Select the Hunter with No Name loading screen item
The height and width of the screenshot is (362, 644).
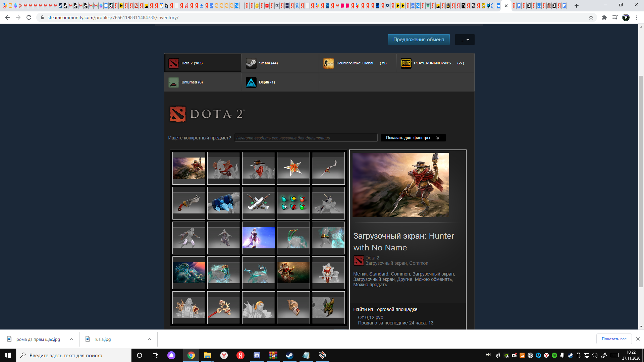189,168
